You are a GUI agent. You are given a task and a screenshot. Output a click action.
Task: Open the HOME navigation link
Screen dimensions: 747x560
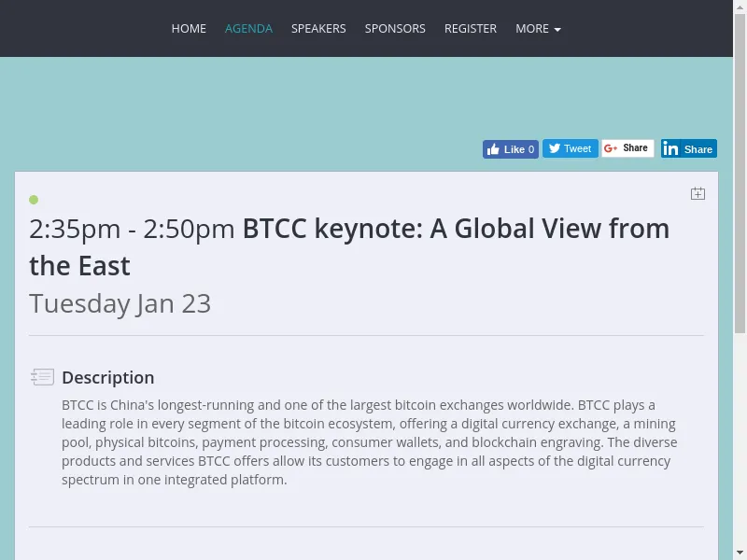189,29
